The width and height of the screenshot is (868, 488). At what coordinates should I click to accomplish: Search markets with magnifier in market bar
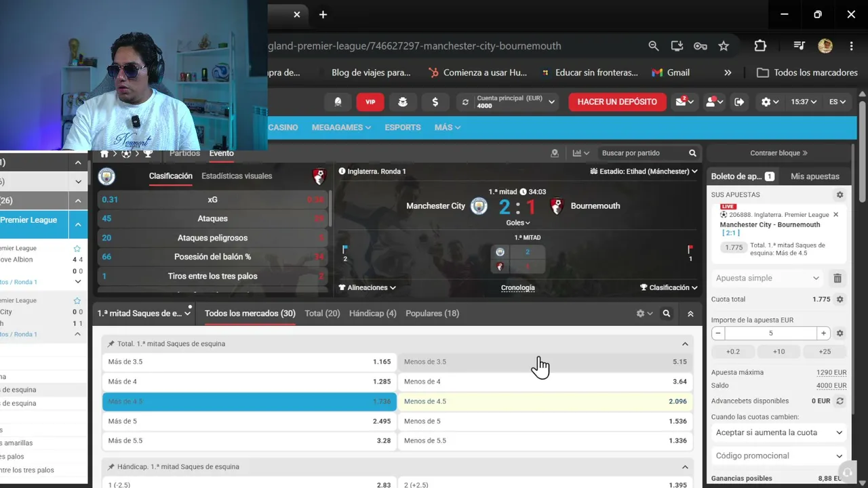pyautogui.click(x=667, y=314)
